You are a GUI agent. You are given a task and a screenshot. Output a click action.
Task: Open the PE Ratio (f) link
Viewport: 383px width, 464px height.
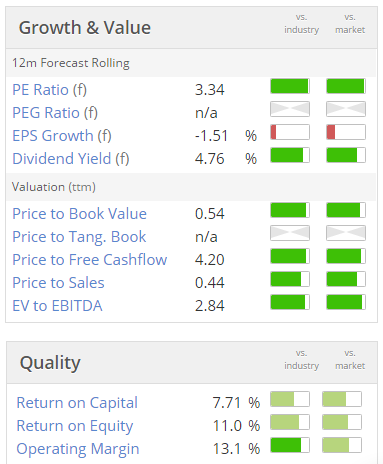coord(49,90)
